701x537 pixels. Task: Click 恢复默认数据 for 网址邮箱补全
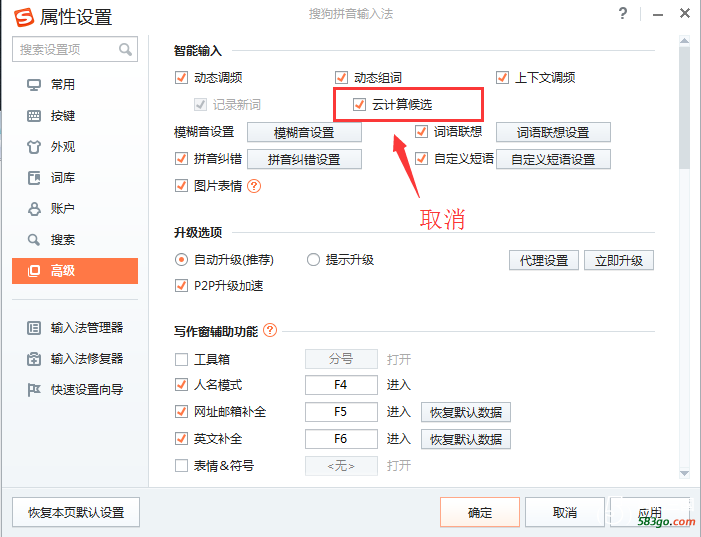466,412
